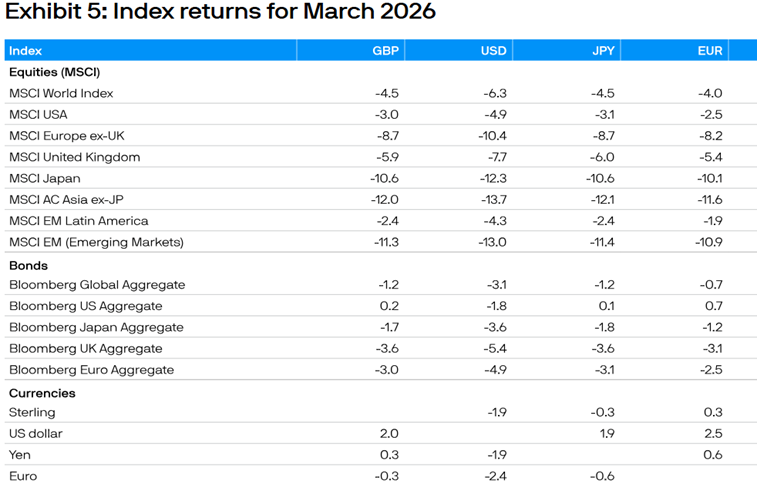Screen dimensions: 757x484
Task: Click the US dollar row's GBP value 2.0
Action: (x=390, y=434)
